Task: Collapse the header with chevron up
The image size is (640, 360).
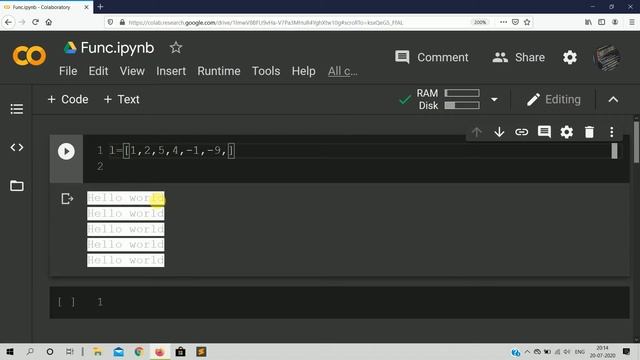Action: tap(613, 99)
